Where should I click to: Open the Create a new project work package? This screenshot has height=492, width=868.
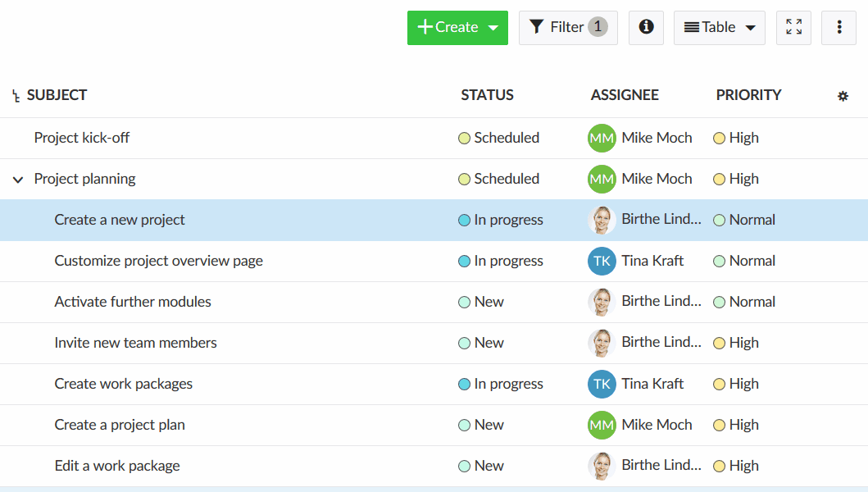click(120, 220)
